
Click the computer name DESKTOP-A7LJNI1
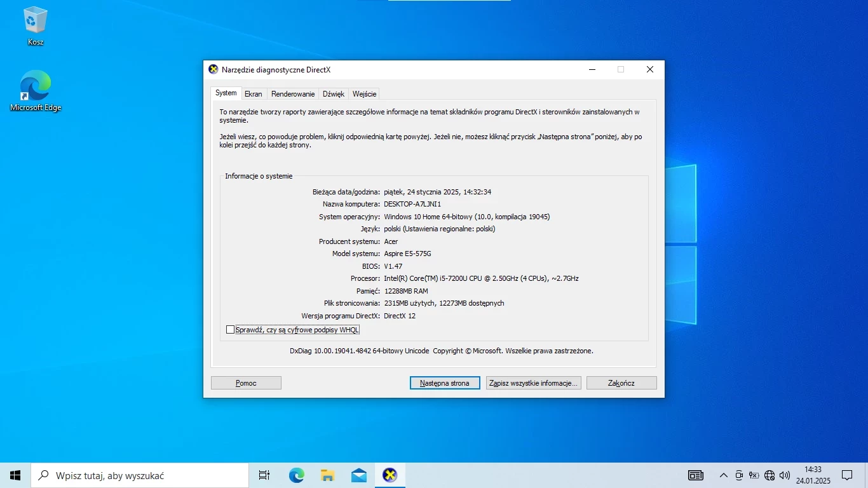[412, 204]
